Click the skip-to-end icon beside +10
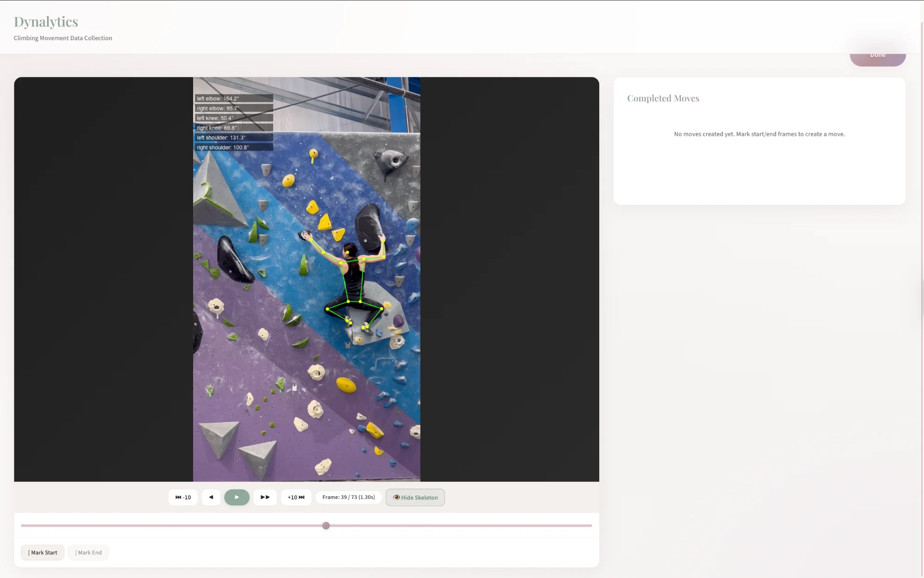Image resolution: width=924 pixels, height=578 pixels. tap(302, 497)
